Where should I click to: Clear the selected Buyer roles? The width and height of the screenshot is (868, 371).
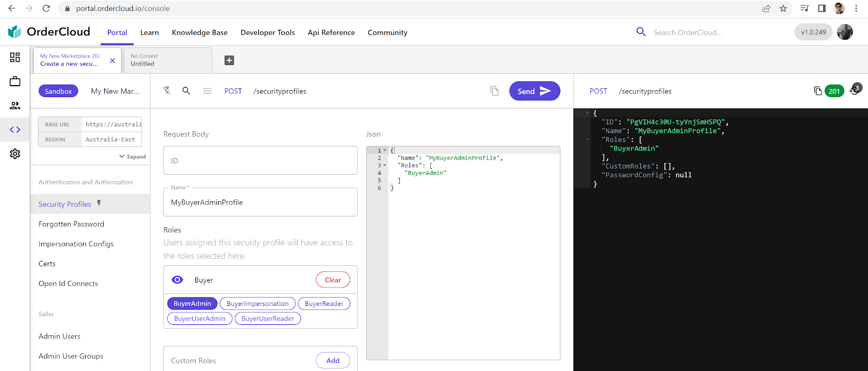click(x=333, y=280)
